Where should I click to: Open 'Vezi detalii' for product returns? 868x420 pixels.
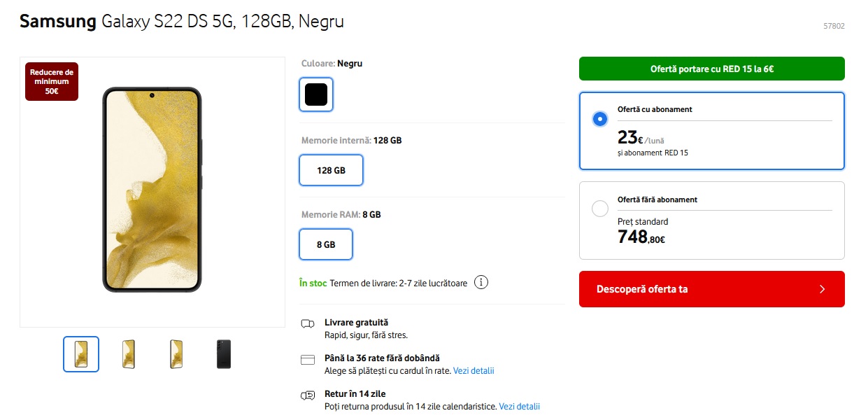519,406
